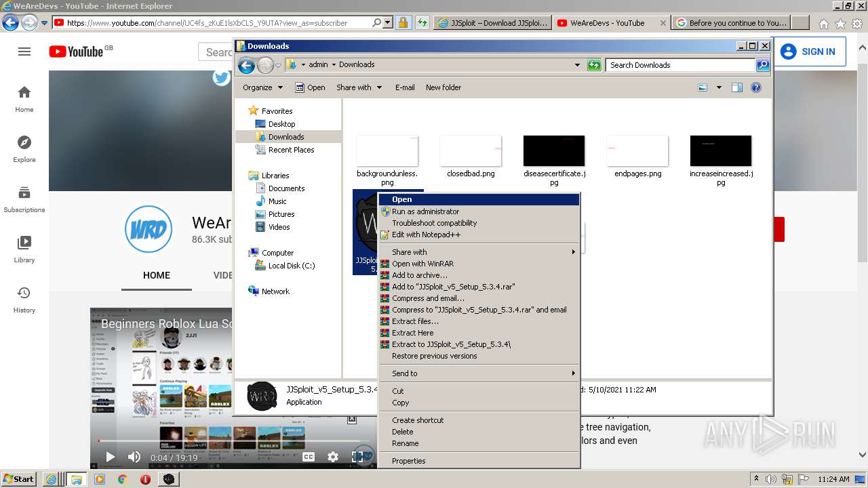This screenshot has height=488, width=868.
Task: Click the New folder toolbar button
Action: [443, 87]
